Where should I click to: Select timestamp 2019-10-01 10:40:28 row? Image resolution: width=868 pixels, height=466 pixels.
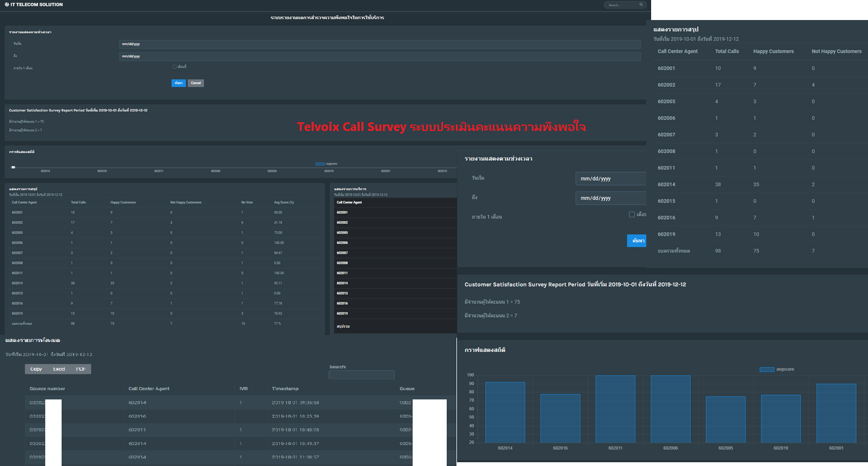pyautogui.click(x=295, y=430)
